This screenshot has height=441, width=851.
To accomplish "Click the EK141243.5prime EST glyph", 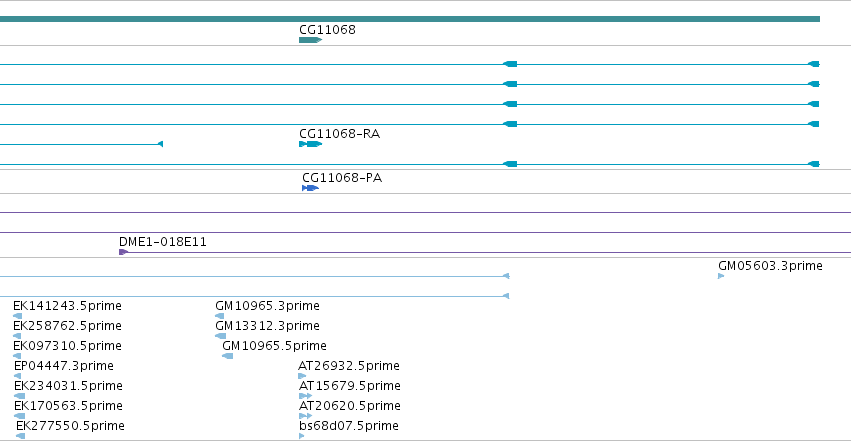I will tap(18, 316).
